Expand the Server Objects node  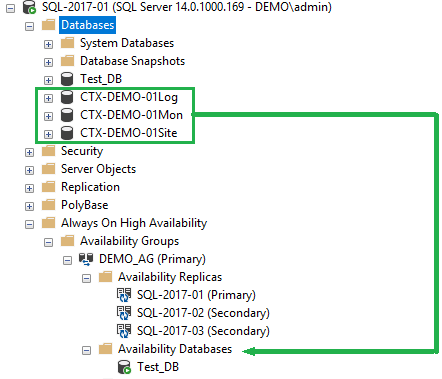[x=29, y=170]
